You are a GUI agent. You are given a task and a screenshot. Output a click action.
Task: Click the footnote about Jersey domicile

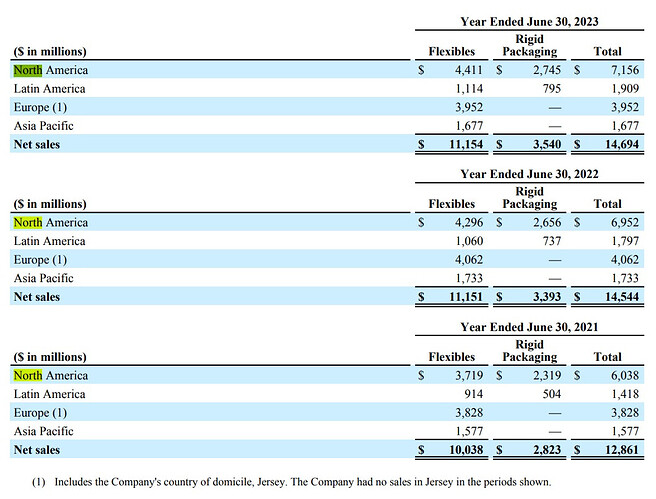tap(292, 482)
